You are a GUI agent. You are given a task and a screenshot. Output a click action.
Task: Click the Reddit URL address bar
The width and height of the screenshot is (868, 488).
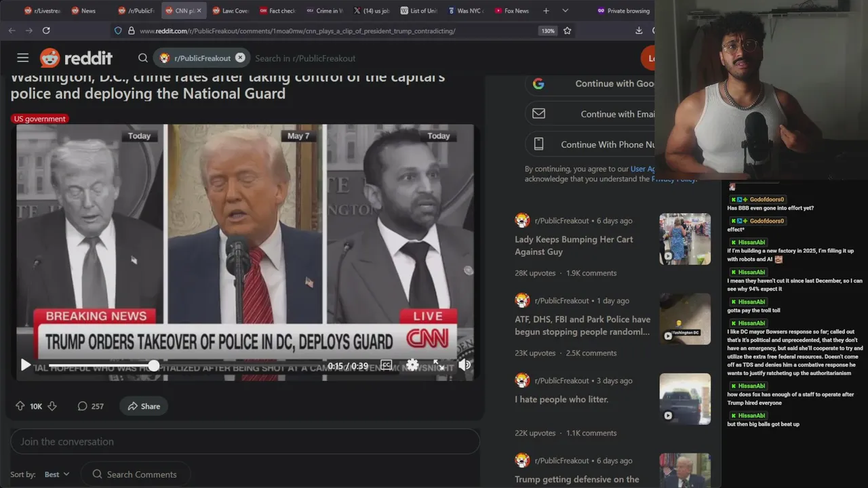pos(297,30)
